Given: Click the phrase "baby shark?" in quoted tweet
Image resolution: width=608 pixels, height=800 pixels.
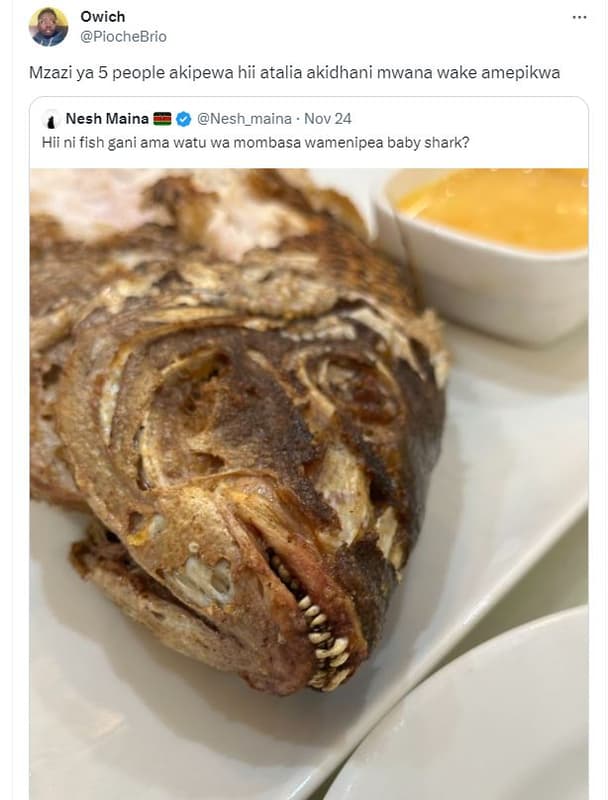Looking at the screenshot, I should pos(429,142).
